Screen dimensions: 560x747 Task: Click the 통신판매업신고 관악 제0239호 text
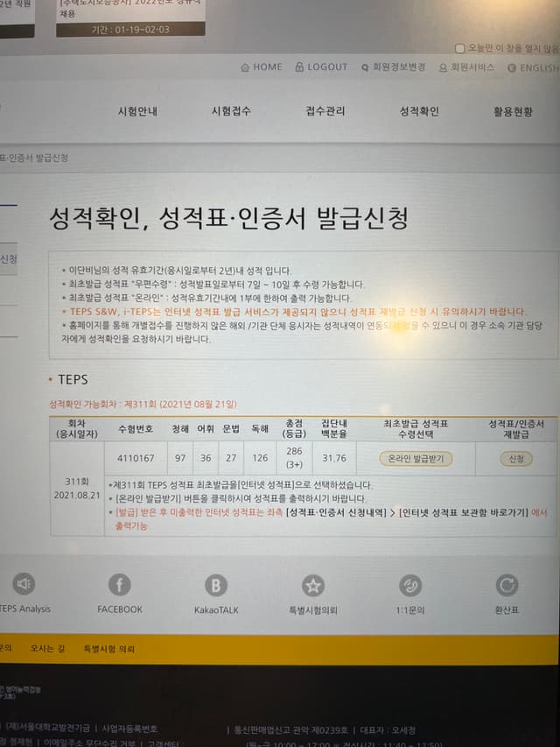291,730
